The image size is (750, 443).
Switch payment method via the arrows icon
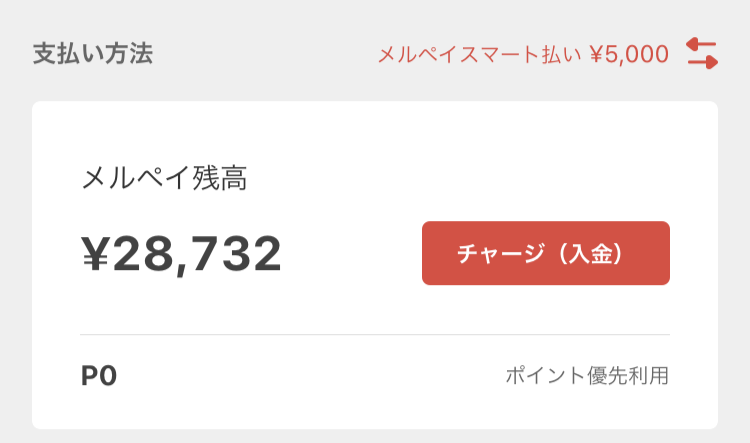pos(702,53)
